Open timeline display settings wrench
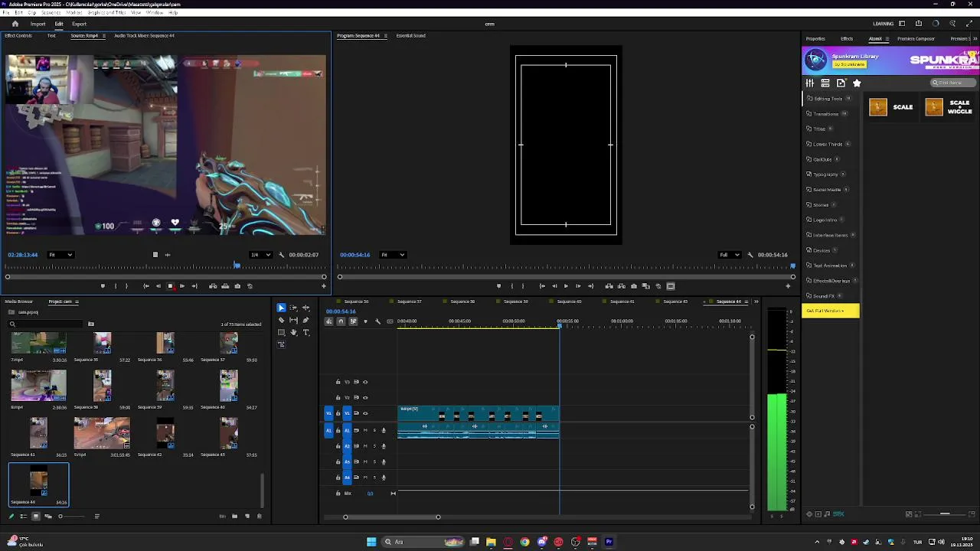The width and height of the screenshot is (980, 551). [x=377, y=321]
